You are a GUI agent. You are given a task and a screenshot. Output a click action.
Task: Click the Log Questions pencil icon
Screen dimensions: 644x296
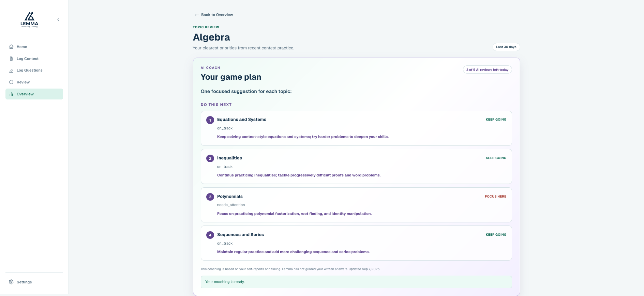11,71
